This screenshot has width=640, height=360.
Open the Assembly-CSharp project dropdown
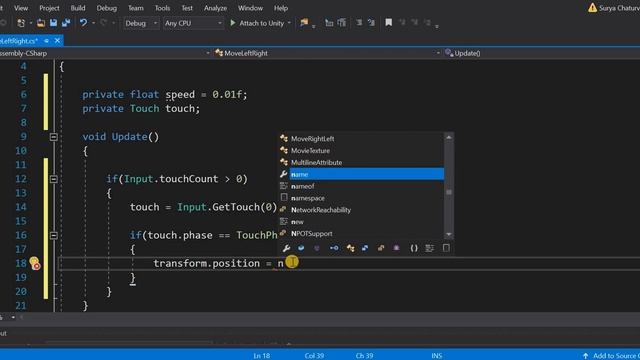point(105,53)
